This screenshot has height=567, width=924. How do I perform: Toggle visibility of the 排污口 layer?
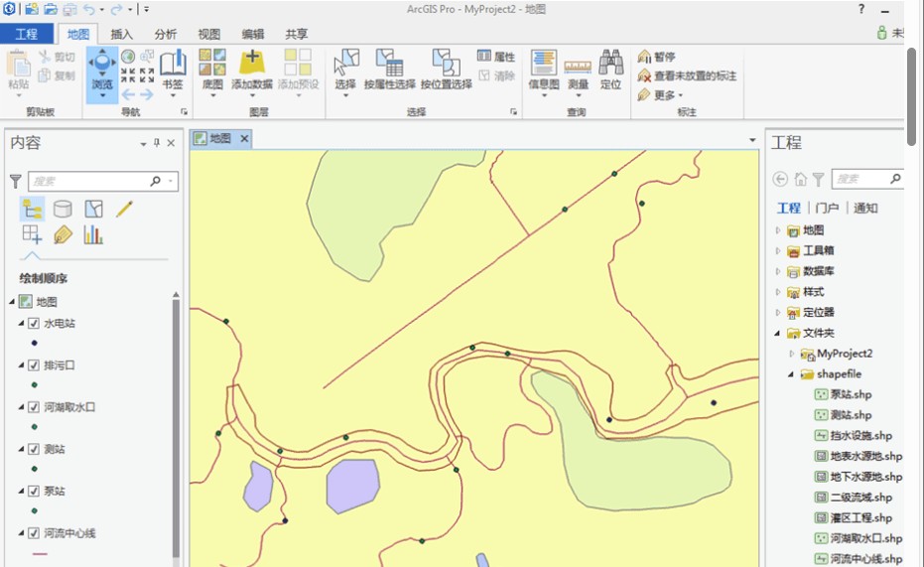point(34,365)
